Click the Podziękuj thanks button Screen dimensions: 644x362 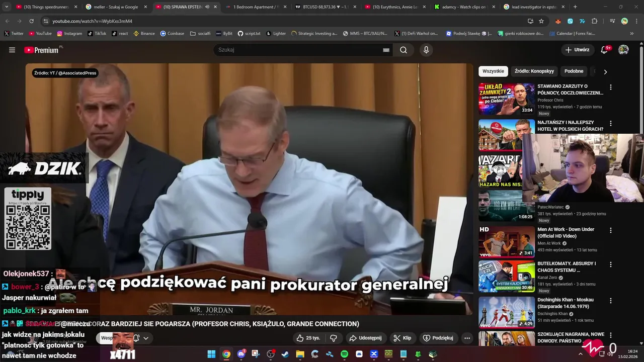(438, 338)
